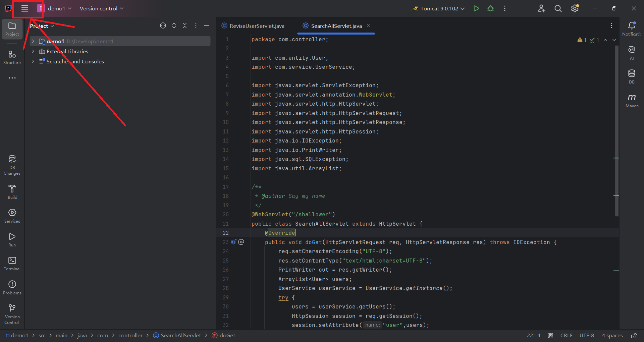Expand the demo1 project node
The height and width of the screenshot is (342, 644).
pyautogui.click(x=33, y=41)
